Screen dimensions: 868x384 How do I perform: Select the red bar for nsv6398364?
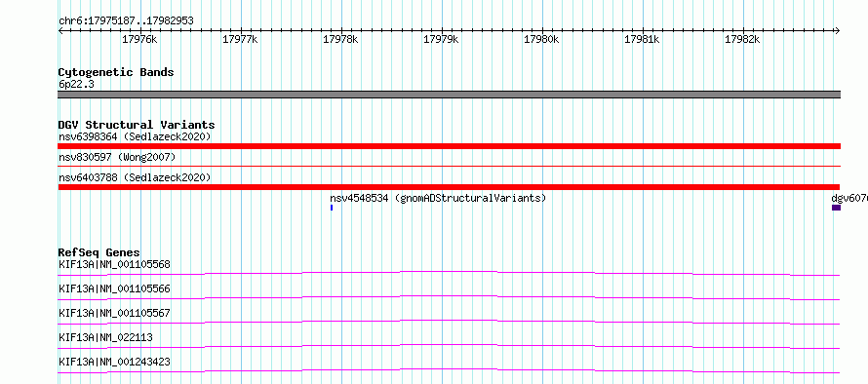449,146
